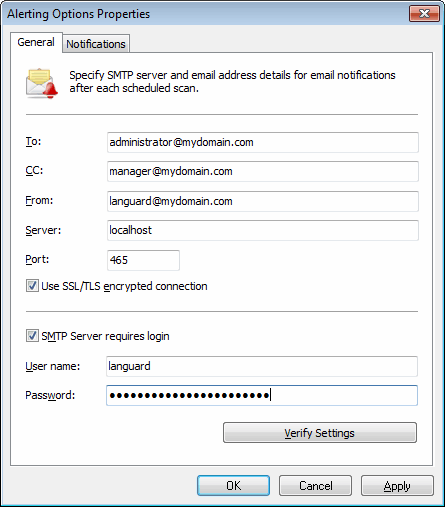Uncheck SMTP Server requires login
The width and height of the screenshot is (445, 507).
(32, 336)
